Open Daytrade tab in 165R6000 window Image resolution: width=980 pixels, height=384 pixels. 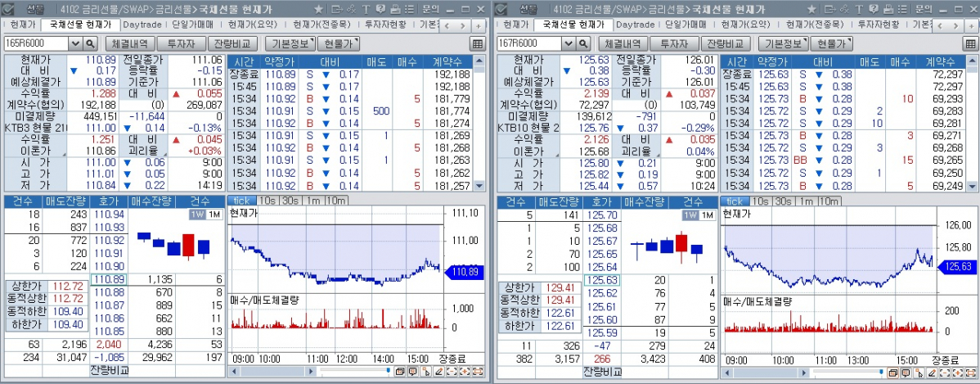click(142, 25)
